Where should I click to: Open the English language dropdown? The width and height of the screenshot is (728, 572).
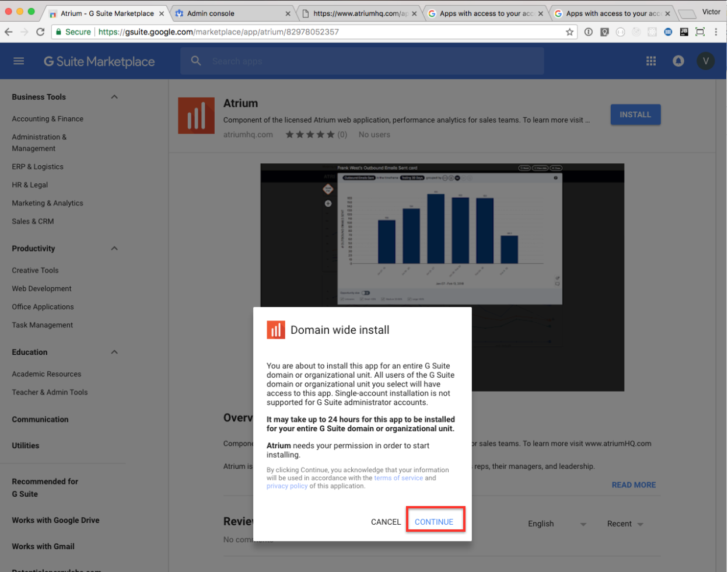pos(557,524)
